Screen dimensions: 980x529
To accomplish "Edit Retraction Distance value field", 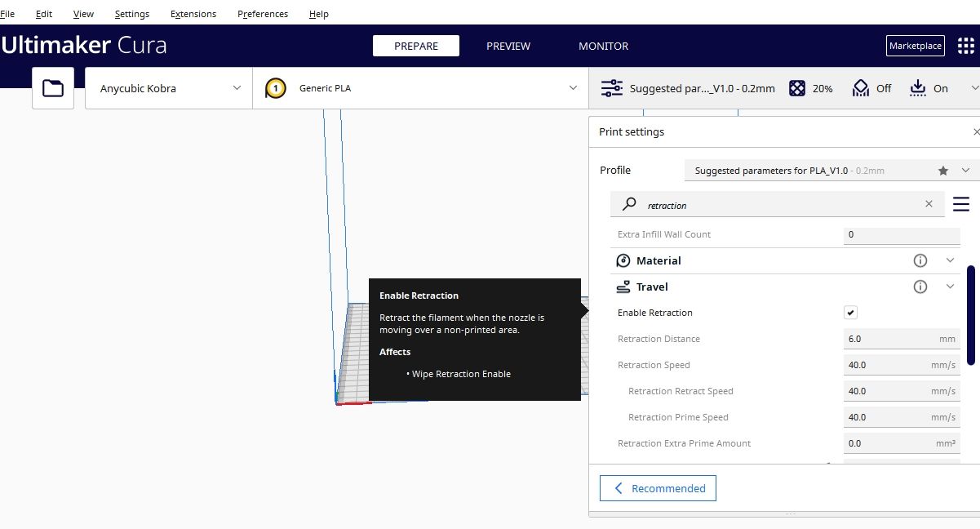I will (x=902, y=339).
